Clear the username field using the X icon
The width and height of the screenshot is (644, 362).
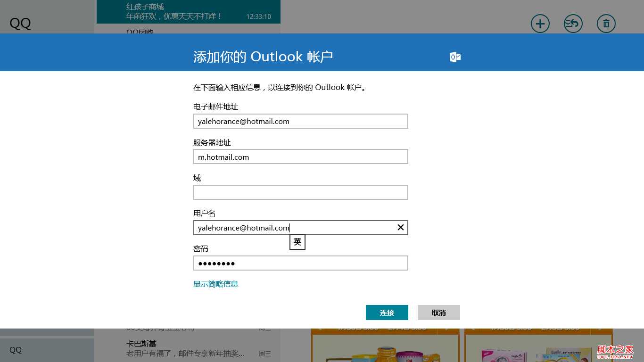coord(400,228)
